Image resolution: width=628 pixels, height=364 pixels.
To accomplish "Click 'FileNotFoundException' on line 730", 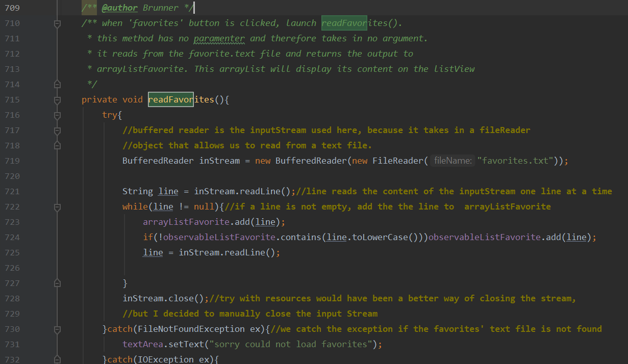I will pos(191,329).
